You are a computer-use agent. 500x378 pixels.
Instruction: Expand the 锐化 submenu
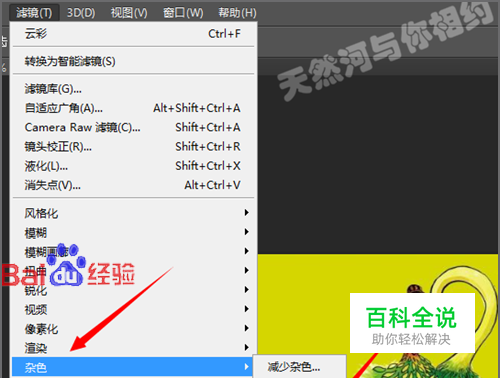point(133,290)
